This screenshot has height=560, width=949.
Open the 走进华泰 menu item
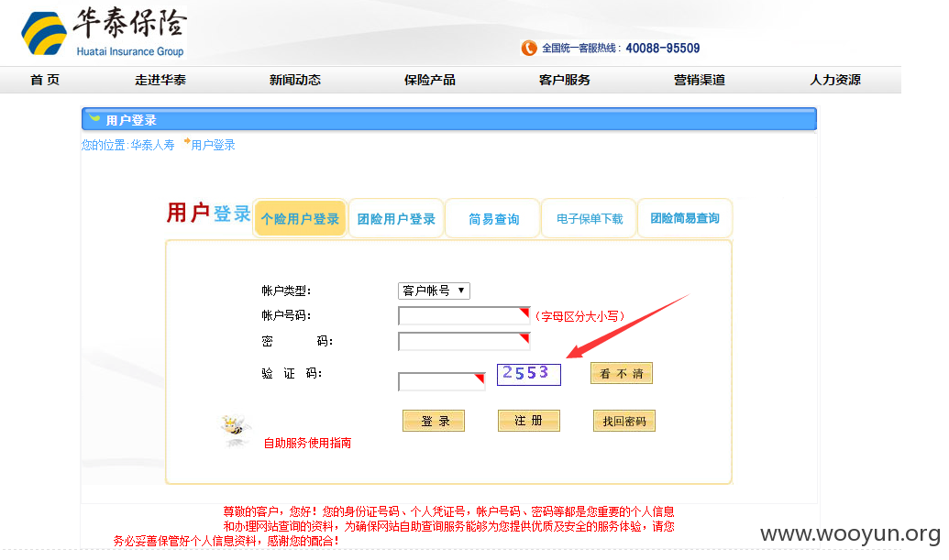click(160, 80)
